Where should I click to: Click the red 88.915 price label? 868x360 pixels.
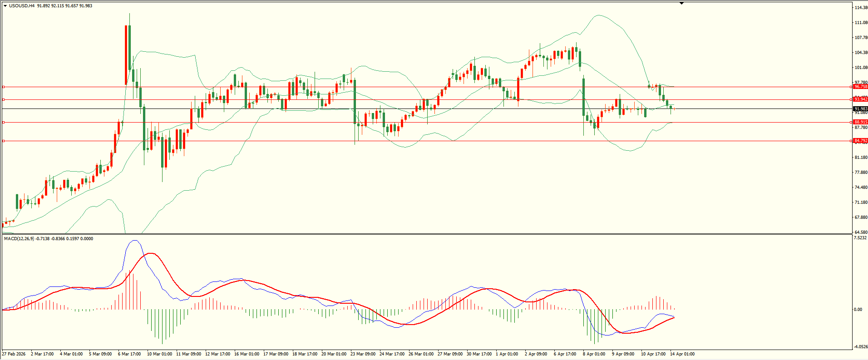tap(860, 122)
